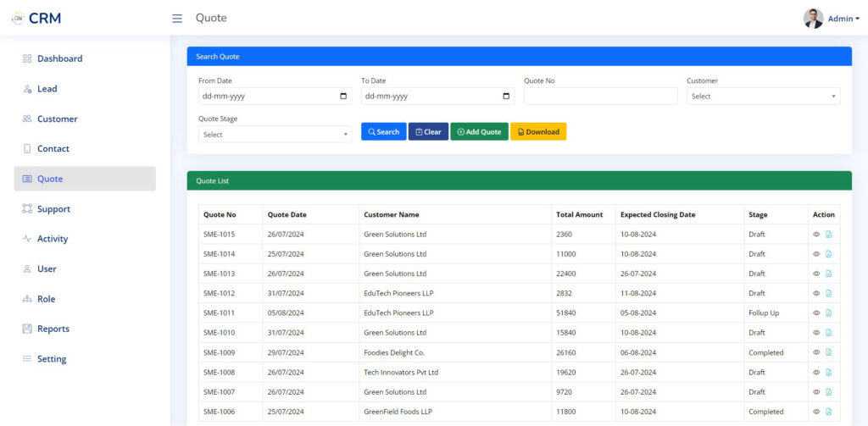The width and height of the screenshot is (868, 426).
Task: Click the Quote No input field
Action: pos(601,97)
